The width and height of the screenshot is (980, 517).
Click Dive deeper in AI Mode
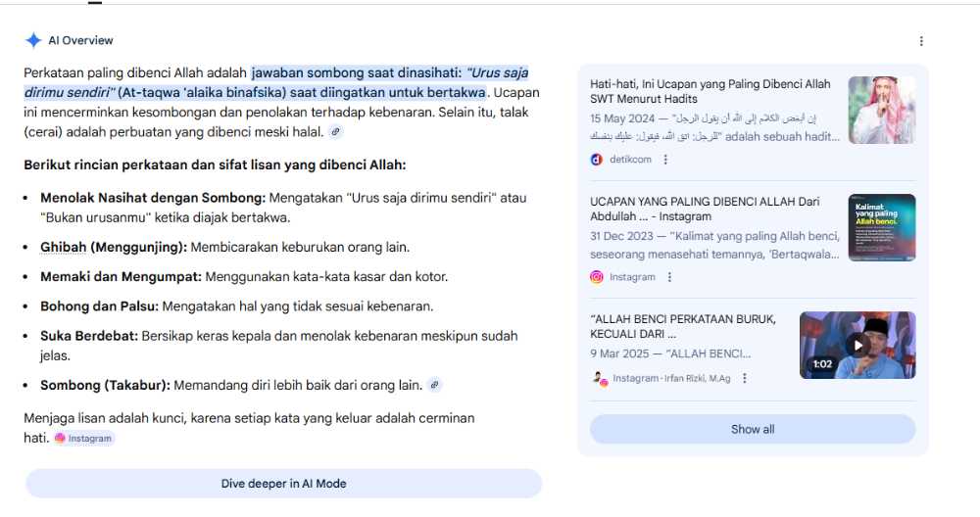284,484
